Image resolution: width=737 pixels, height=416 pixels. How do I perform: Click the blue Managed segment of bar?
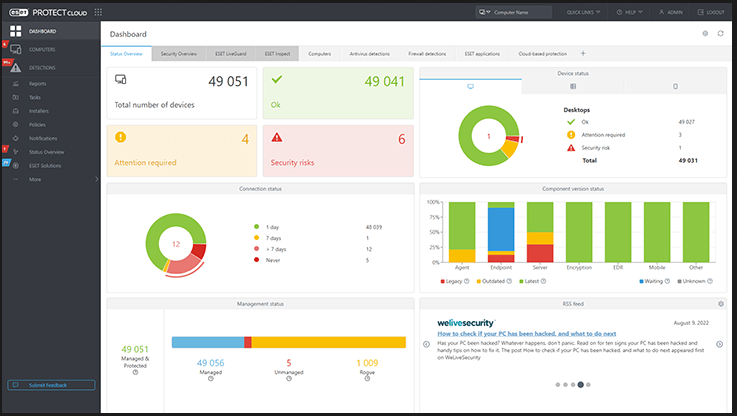(x=208, y=342)
